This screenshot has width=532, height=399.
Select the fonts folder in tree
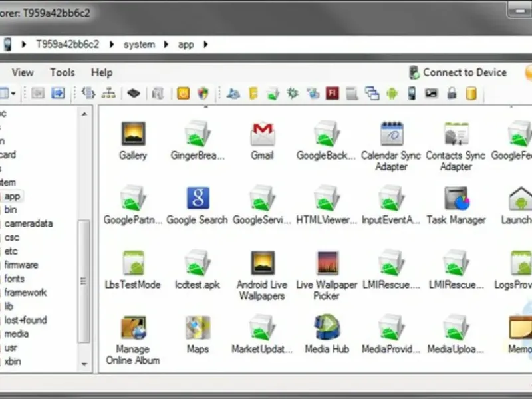click(x=14, y=279)
